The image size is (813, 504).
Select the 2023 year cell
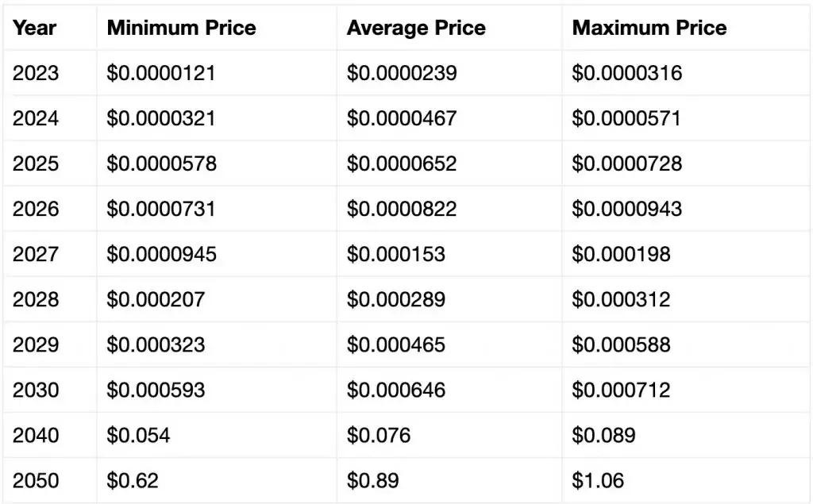36,73
